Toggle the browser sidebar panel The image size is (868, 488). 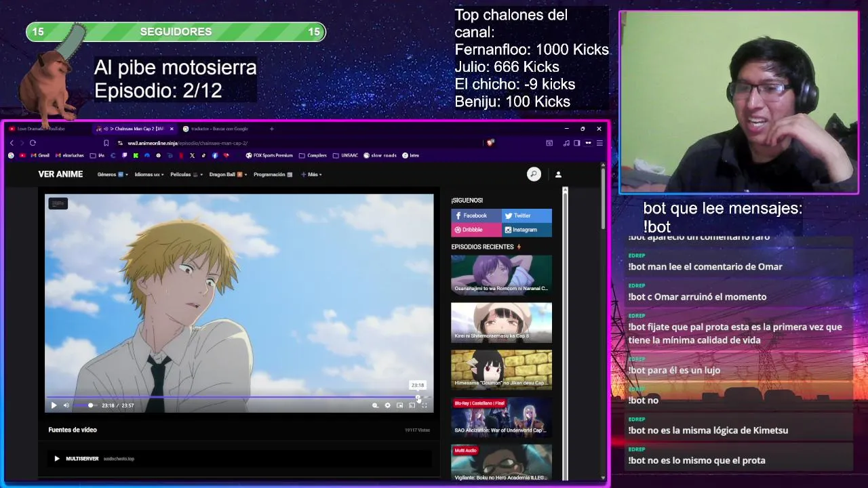pos(577,143)
